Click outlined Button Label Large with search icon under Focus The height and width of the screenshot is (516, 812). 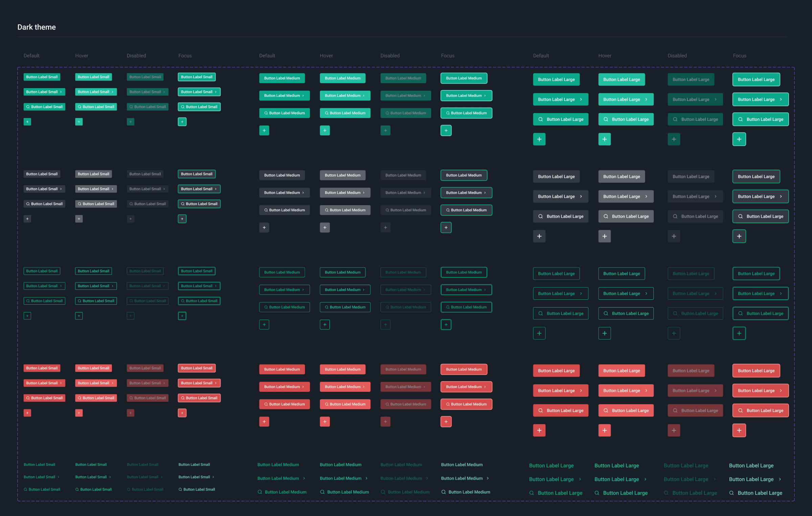pyautogui.click(x=760, y=314)
